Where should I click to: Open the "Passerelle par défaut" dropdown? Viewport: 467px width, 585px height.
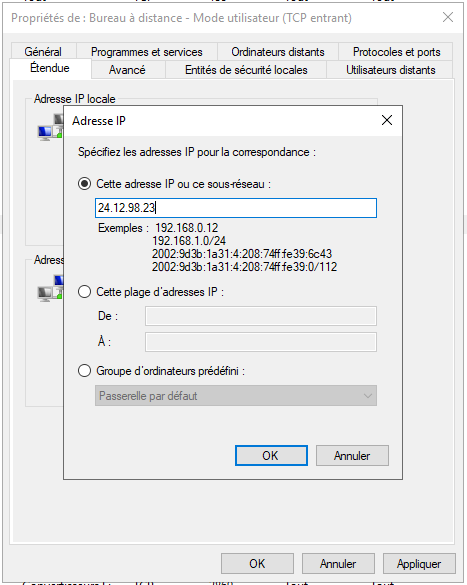[x=236, y=395]
